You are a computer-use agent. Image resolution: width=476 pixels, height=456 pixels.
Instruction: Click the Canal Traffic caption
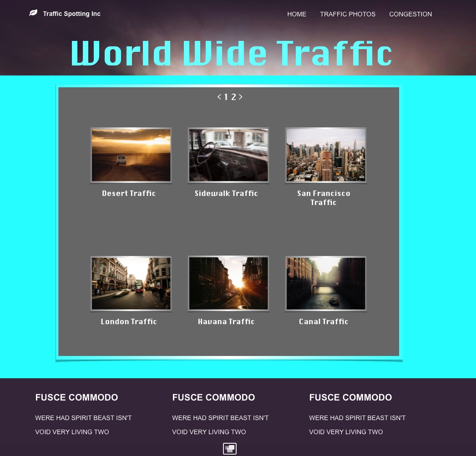tap(324, 321)
